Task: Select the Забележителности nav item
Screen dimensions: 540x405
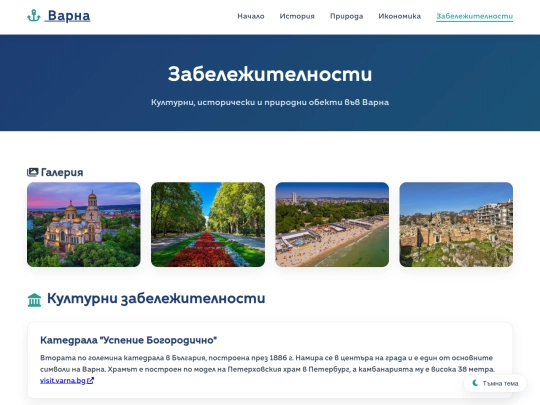Action: (x=474, y=16)
